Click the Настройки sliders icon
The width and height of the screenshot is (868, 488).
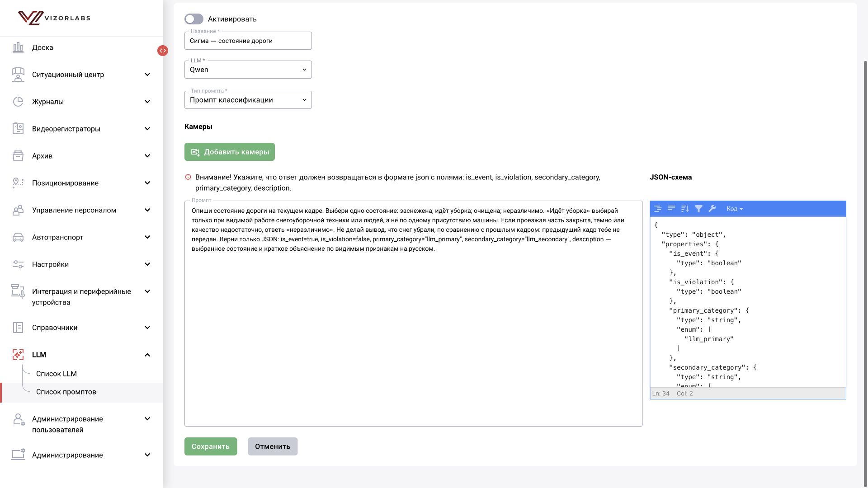[x=18, y=264]
